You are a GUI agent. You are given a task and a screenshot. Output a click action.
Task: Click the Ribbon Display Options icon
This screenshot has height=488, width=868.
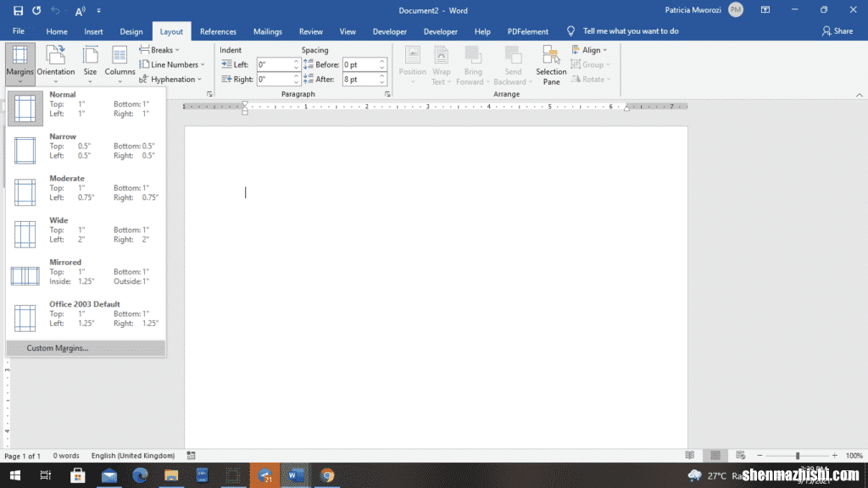coord(765,10)
